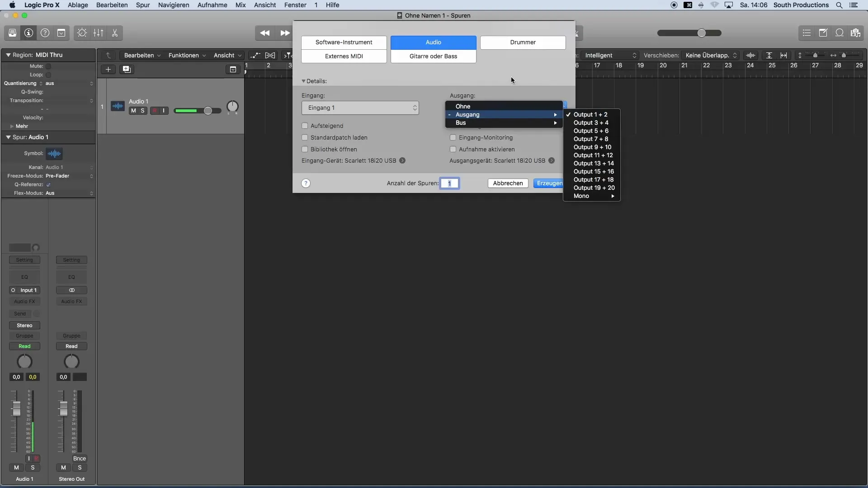The width and height of the screenshot is (868, 488).
Task: Choose Ohne in output menu
Action: 504,106
